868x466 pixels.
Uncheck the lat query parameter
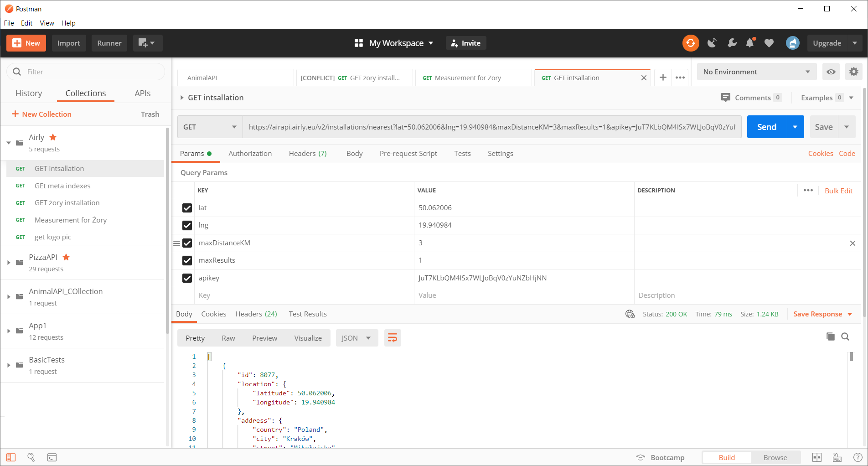point(187,208)
